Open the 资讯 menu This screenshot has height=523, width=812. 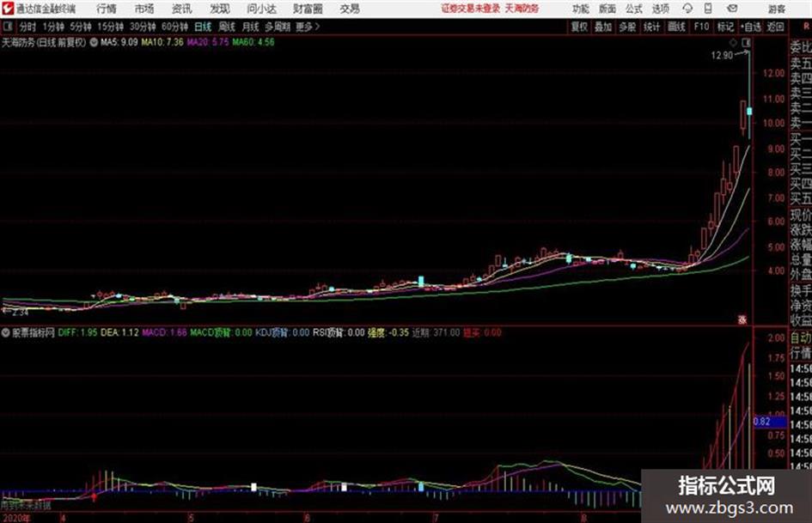182,9
